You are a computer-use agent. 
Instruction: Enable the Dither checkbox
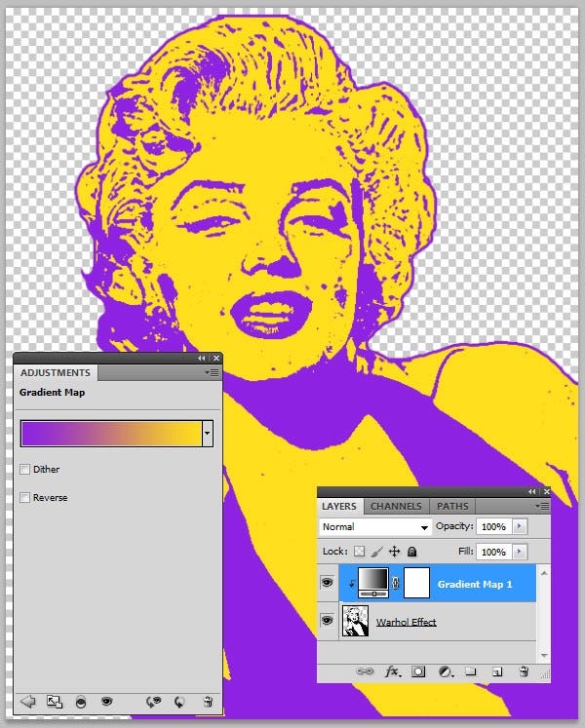pos(24,469)
